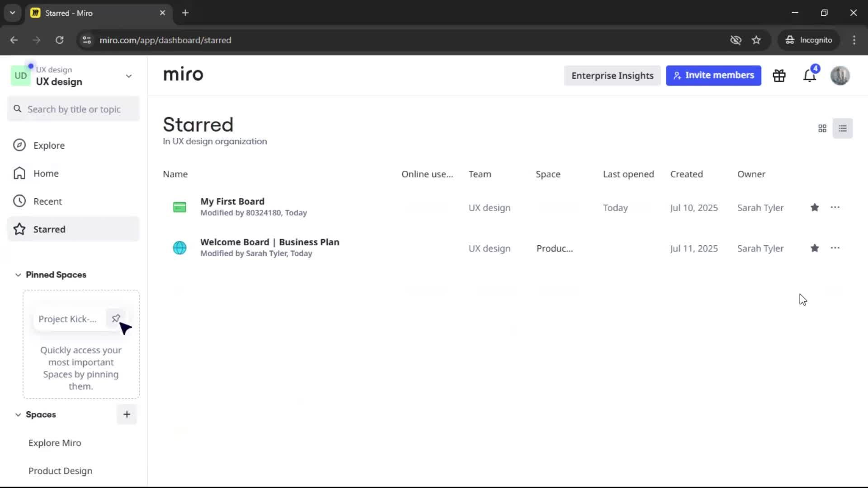The image size is (868, 488).
Task: Go to Home in sidebar
Action: 73,174
